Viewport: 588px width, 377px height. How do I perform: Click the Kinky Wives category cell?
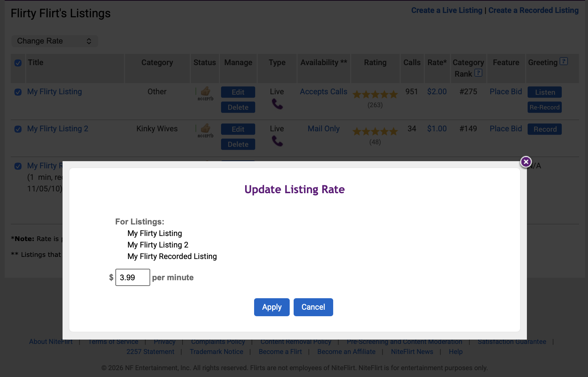[157, 129]
